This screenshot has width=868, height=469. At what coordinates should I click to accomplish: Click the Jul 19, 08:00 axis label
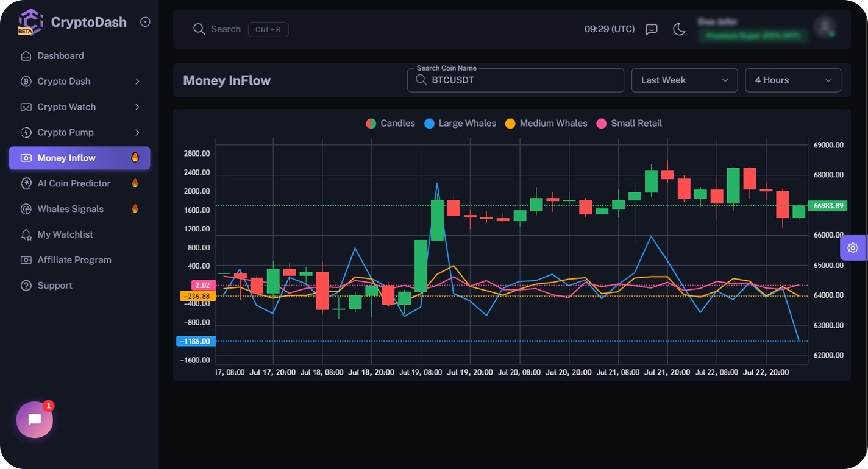pyautogui.click(x=421, y=372)
